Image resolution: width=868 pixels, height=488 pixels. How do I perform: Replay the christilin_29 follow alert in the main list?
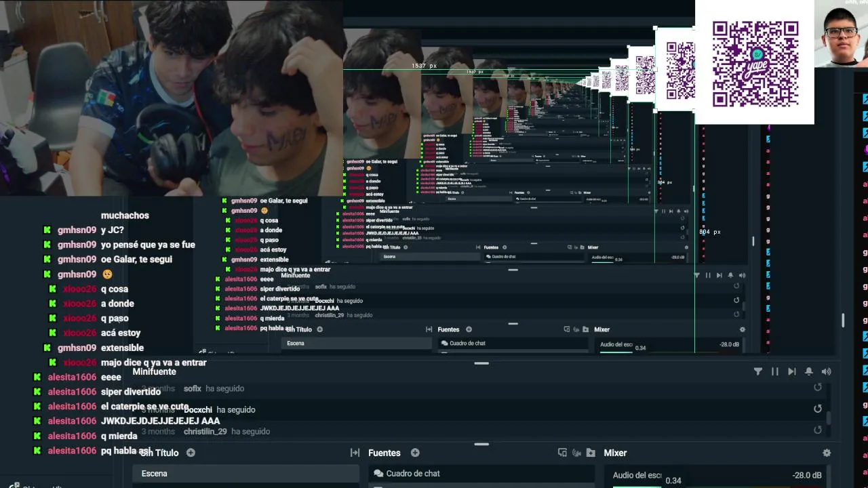pos(818,430)
